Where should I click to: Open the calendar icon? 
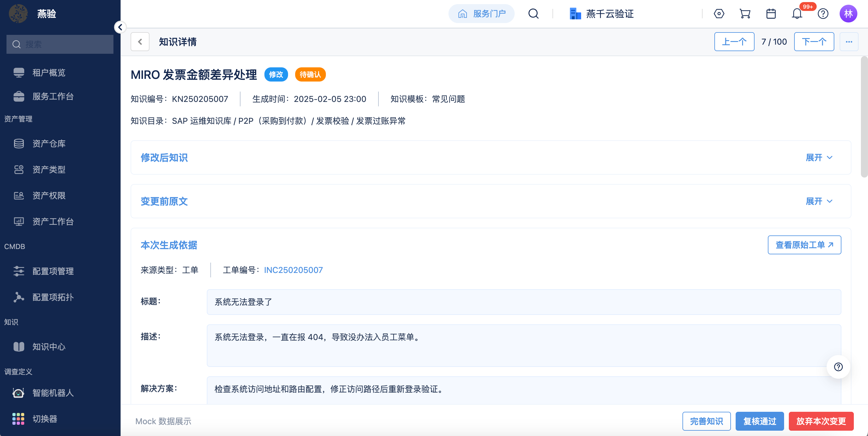click(x=771, y=14)
